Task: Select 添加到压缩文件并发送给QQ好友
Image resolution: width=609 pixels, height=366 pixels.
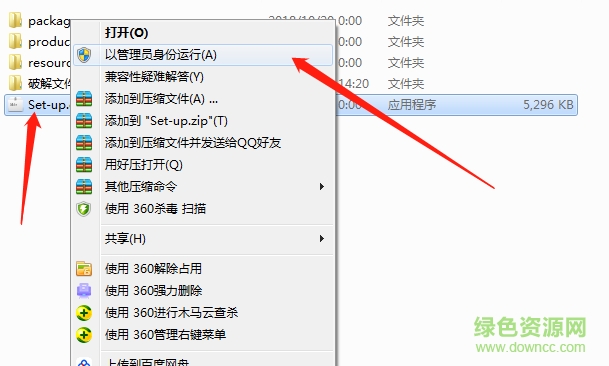Action: 203,143
